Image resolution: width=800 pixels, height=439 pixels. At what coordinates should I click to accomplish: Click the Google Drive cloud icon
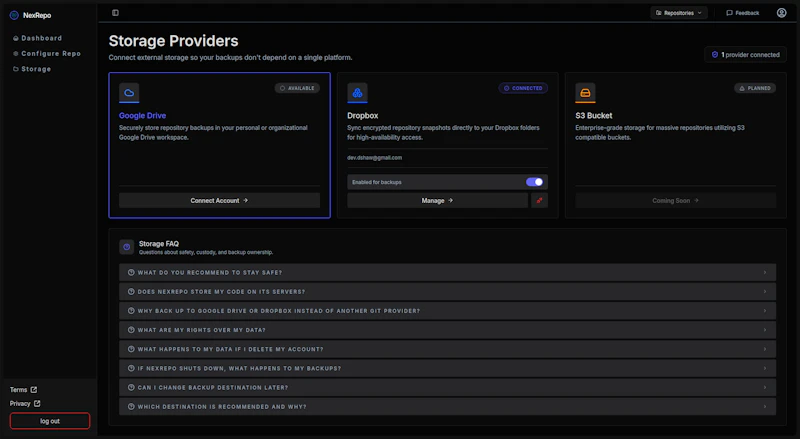[x=129, y=92]
